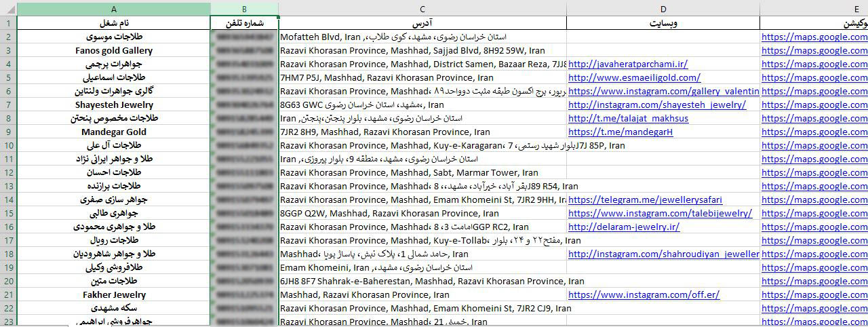
Task: Select the Mandegar Gold cell
Action: click(x=113, y=132)
